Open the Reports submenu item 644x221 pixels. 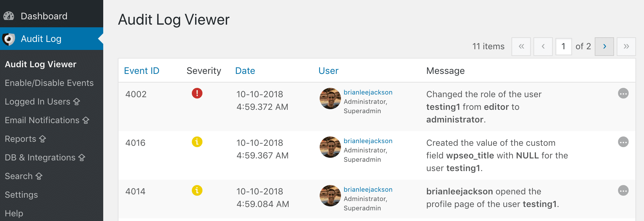point(21,139)
